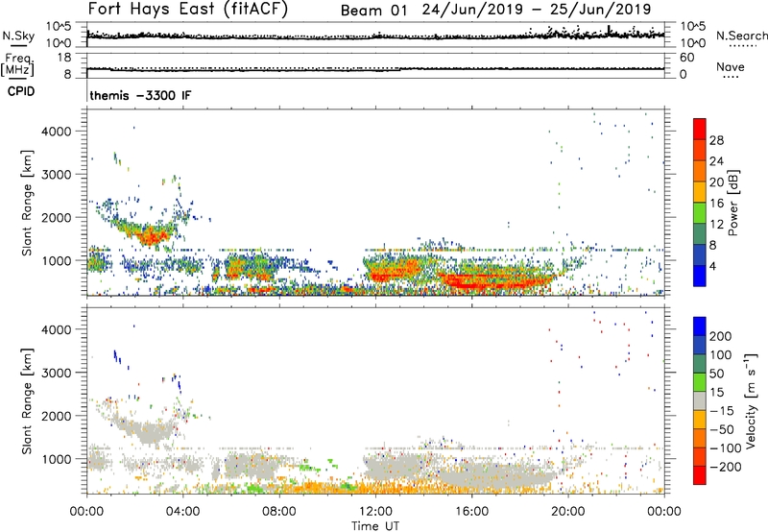Click the '1000' tick of the velocity panel
The width and height of the screenshot is (768, 532).
[x=57, y=459]
